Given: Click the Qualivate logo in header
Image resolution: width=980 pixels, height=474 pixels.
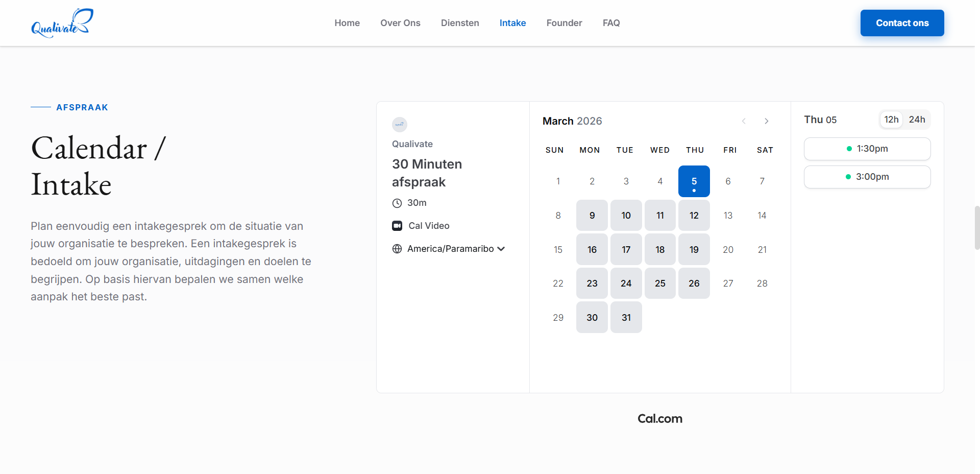Looking at the screenshot, I should pos(62,23).
